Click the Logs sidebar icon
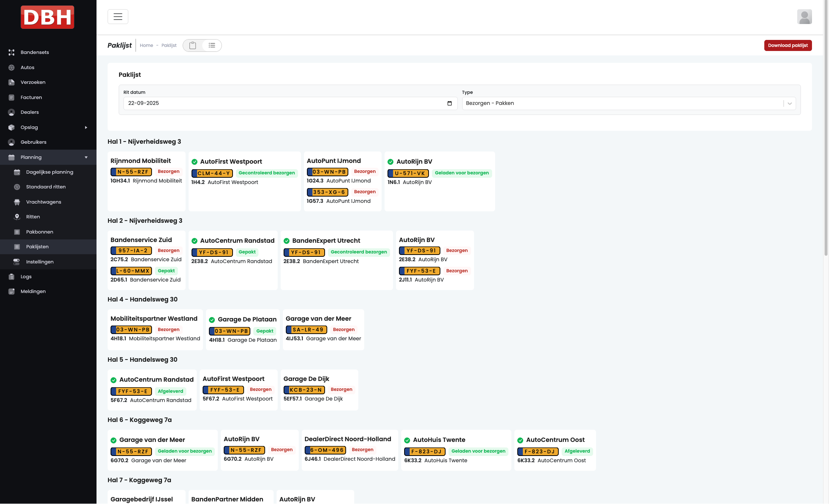This screenshot has width=829, height=504. tap(11, 277)
